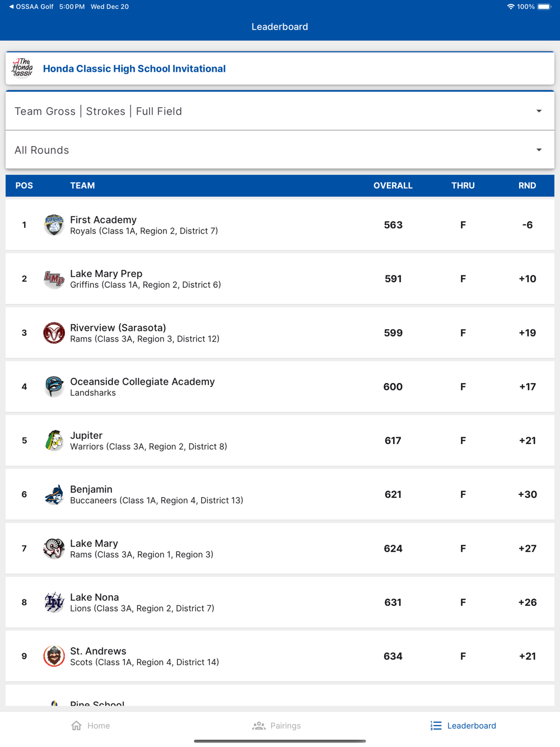The height and width of the screenshot is (747, 560).
Task: Tap the Lake Mary Prep Griffins logo
Action: pos(54,279)
